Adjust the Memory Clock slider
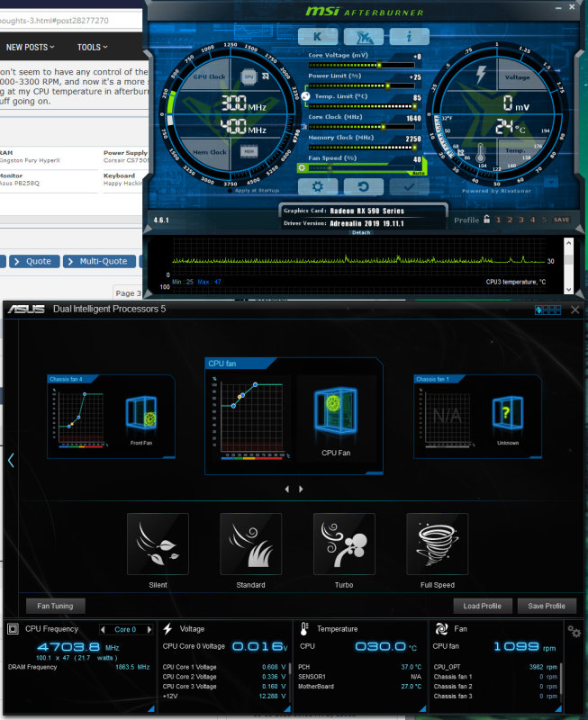This screenshot has width=588, height=720. 362,148
